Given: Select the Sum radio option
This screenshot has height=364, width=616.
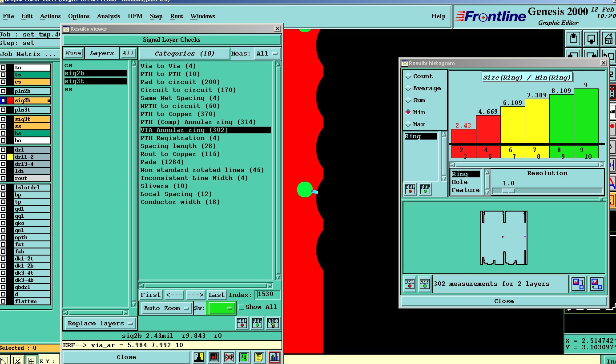Looking at the screenshot, I should (x=408, y=100).
